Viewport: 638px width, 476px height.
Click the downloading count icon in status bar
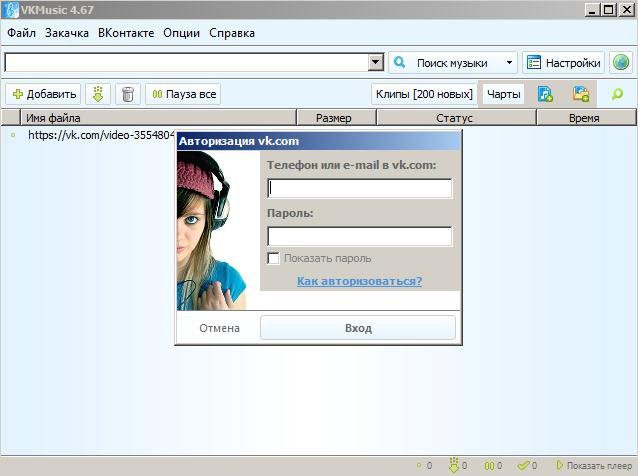[x=454, y=465]
